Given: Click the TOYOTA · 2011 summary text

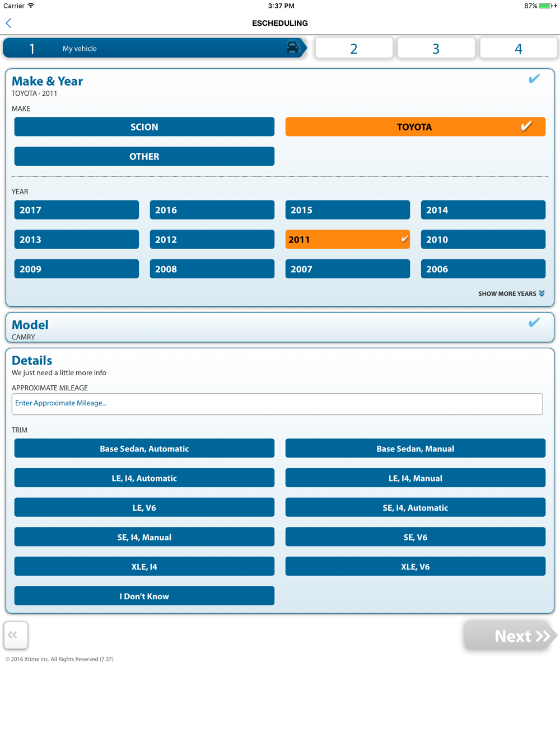Looking at the screenshot, I should click(34, 94).
